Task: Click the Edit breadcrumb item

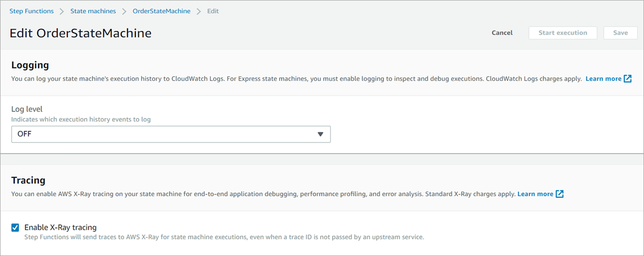Action: [x=213, y=11]
